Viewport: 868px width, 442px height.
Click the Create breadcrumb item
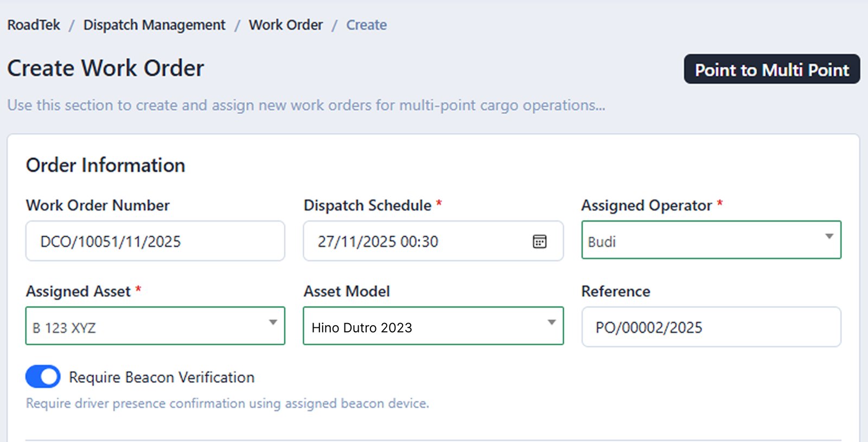366,25
